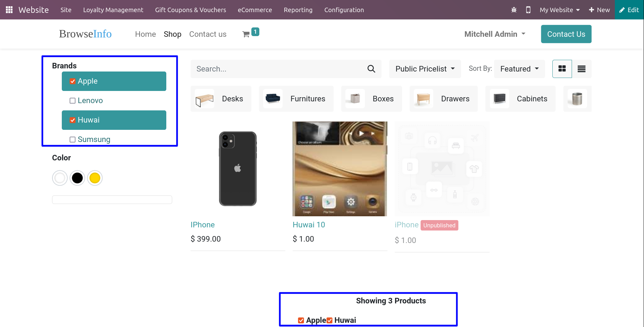Open the Huwai 10 product link
644x327 pixels.
[309, 225]
